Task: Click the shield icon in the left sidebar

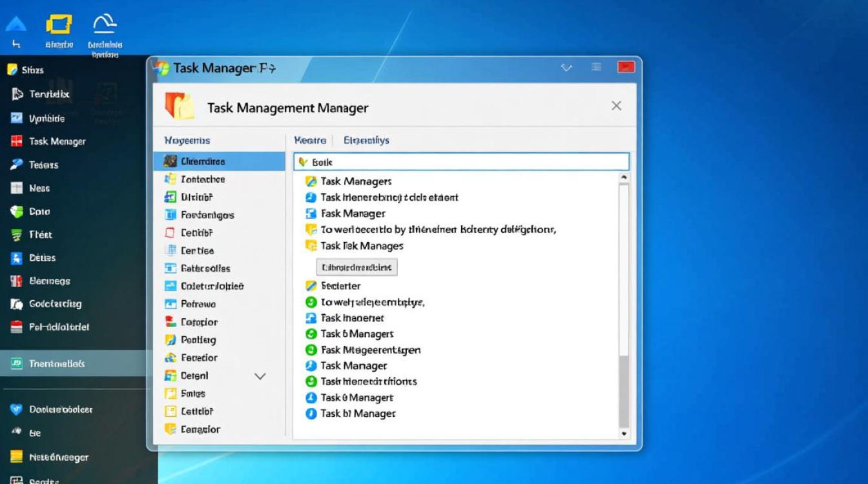Action: coord(17,211)
